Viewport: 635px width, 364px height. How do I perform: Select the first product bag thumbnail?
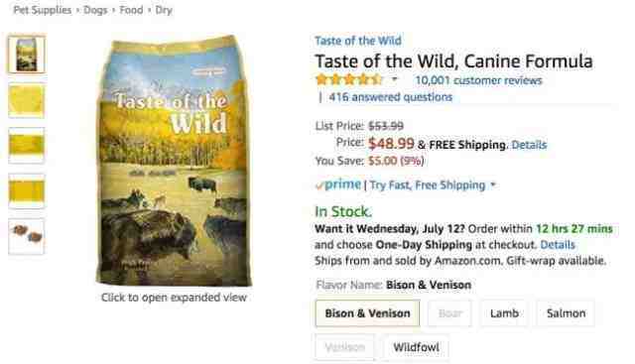click(x=27, y=55)
